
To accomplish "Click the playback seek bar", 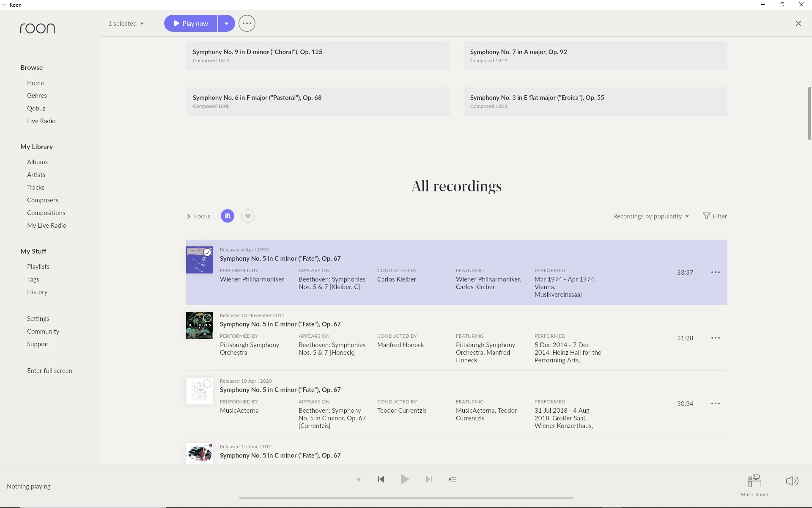I will click(406, 498).
